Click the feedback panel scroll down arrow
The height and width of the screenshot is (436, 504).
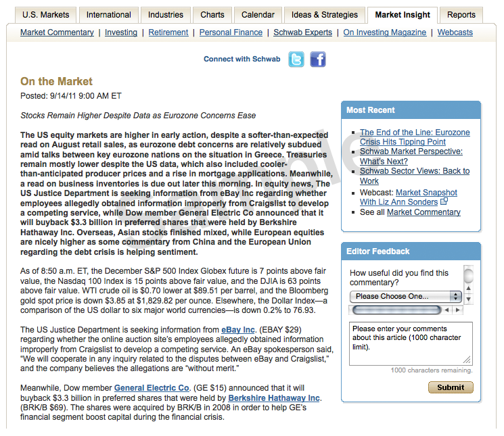(x=469, y=299)
